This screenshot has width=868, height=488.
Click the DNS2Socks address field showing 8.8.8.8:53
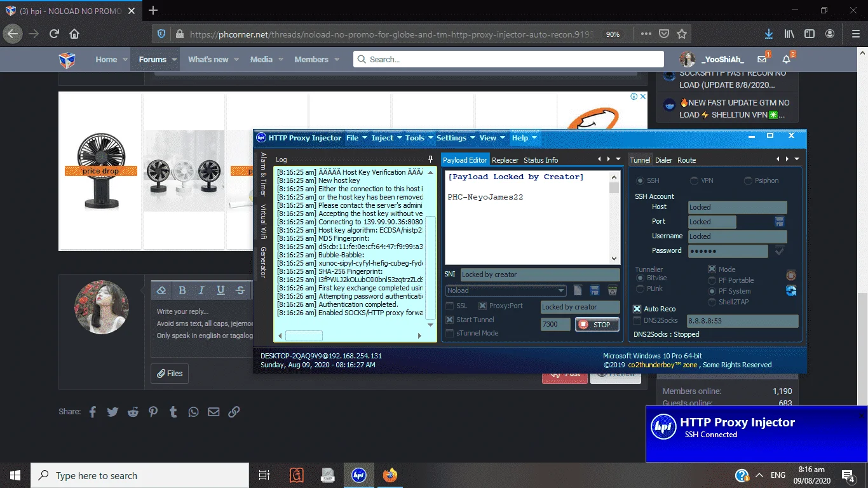click(742, 321)
